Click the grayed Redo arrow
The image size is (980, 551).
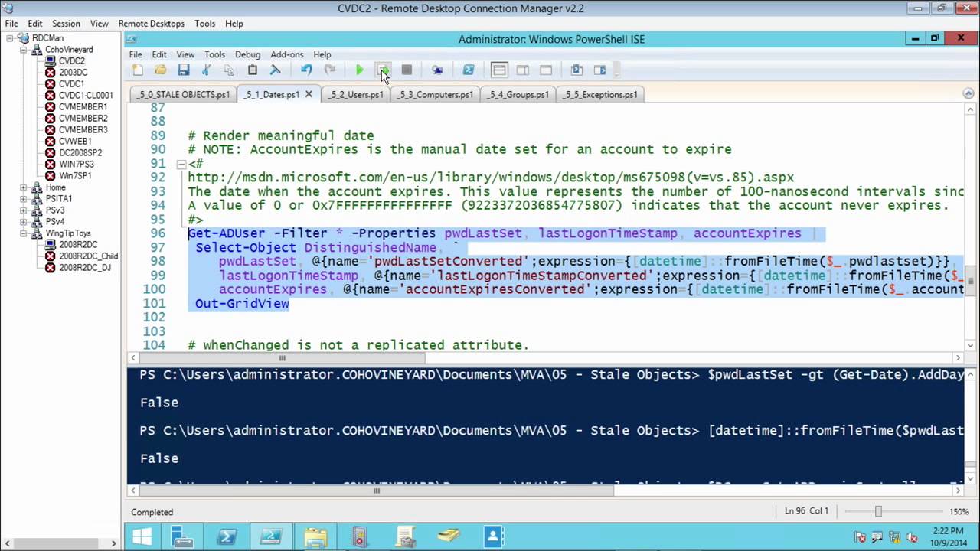click(330, 70)
